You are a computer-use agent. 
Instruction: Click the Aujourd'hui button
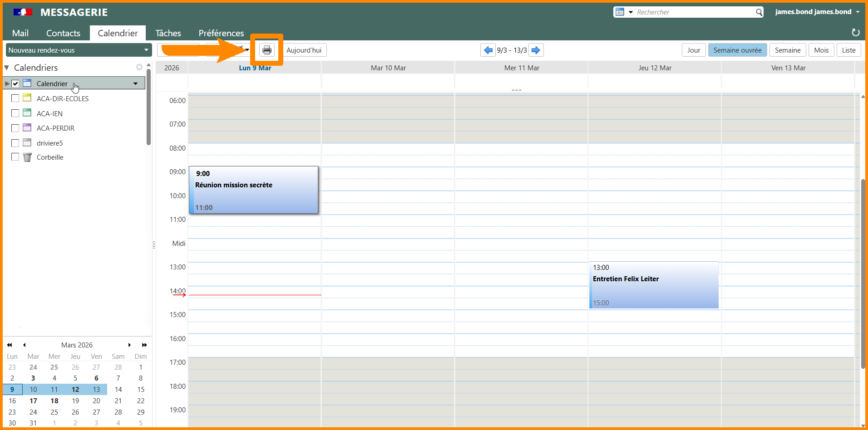click(x=304, y=50)
